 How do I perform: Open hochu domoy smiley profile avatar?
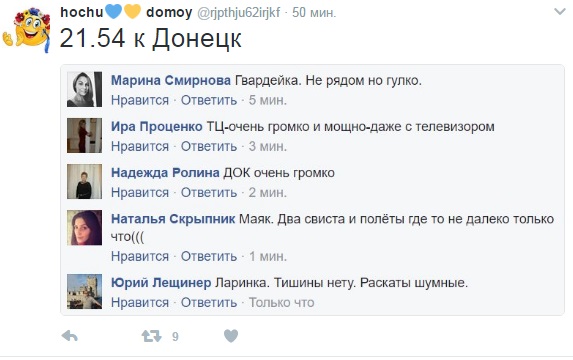(26, 30)
